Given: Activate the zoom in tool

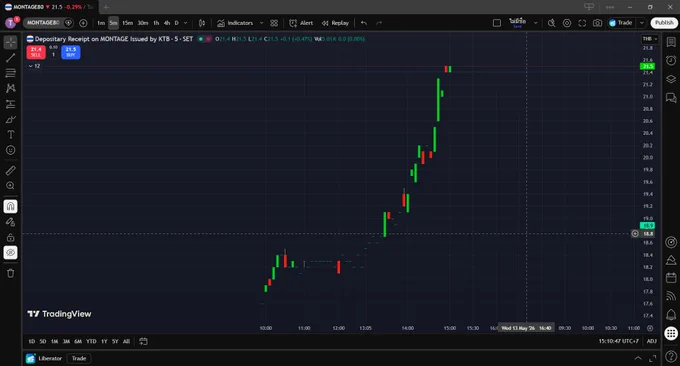Looking at the screenshot, I should coord(10,186).
